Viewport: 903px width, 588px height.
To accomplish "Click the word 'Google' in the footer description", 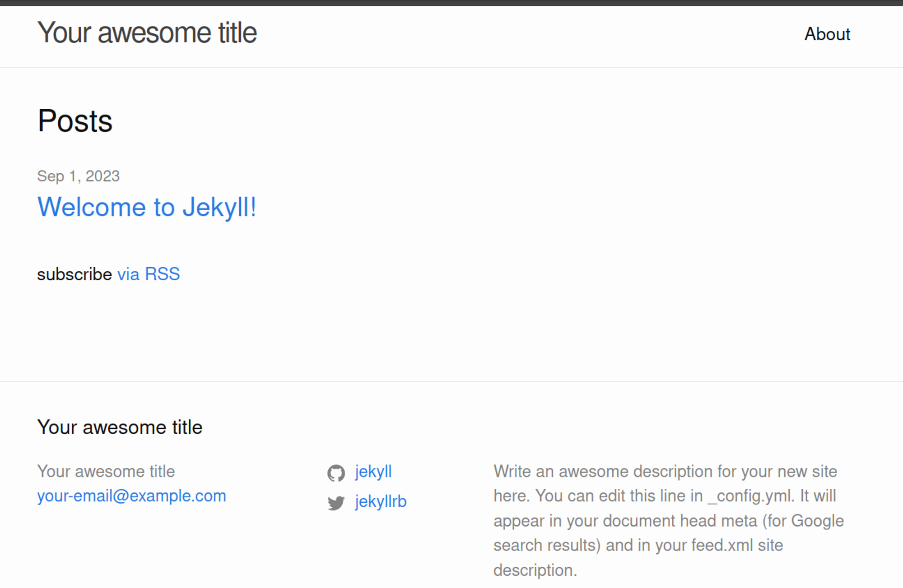I will pyautogui.click(x=818, y=521).
